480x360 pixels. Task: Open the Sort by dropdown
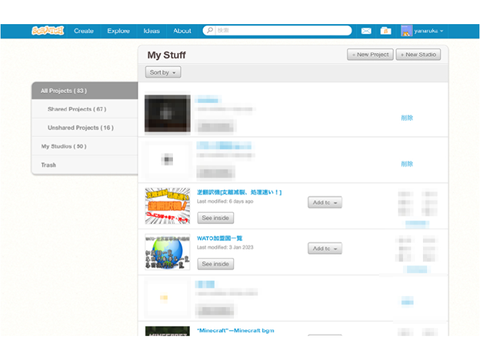coord(163,72)
